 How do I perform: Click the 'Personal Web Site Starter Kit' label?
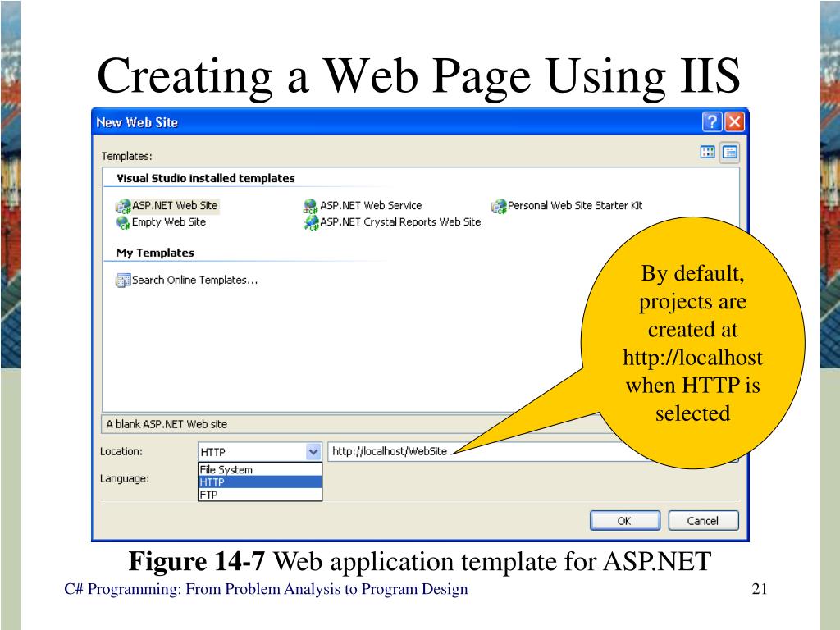point(575,206)
